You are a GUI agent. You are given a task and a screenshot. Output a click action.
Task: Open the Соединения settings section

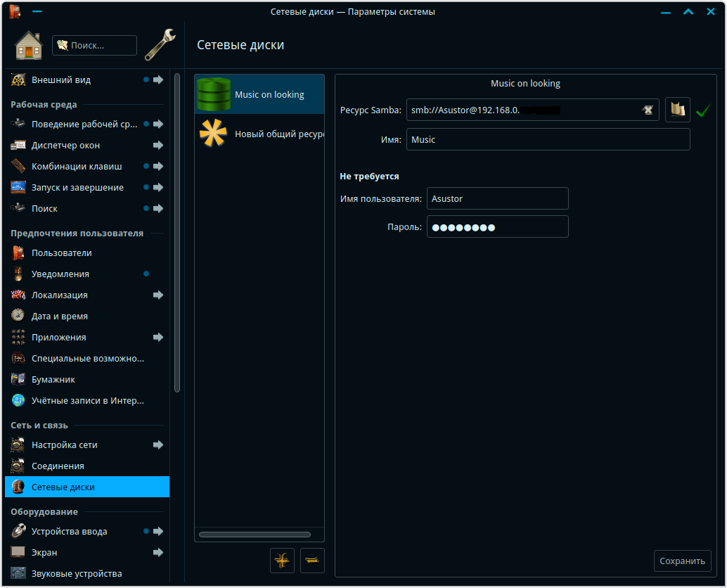click(x=58, y=466)
